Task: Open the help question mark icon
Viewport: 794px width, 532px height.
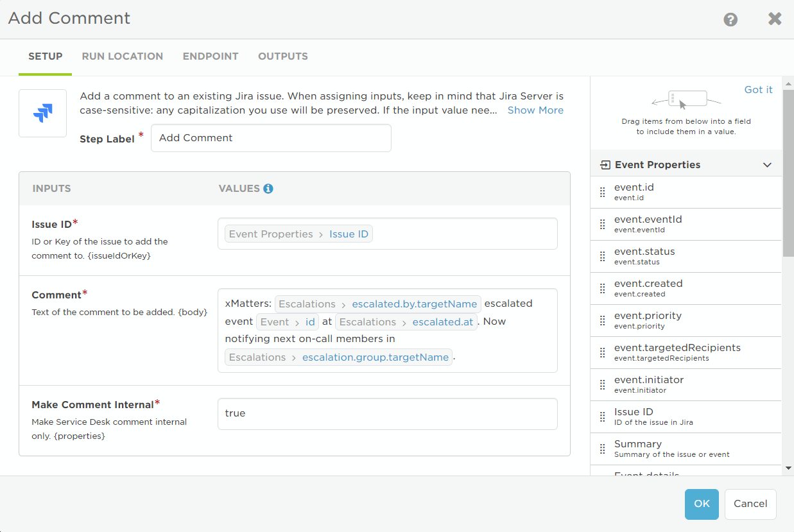Action: [730, 19]
